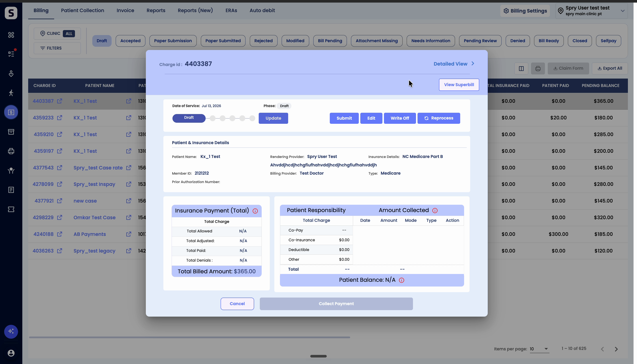The width and height of the screenshot is (637, 364).
Task: Click the info icon beside Insurance Payment (Total)
Action: (x=255, y=211)
